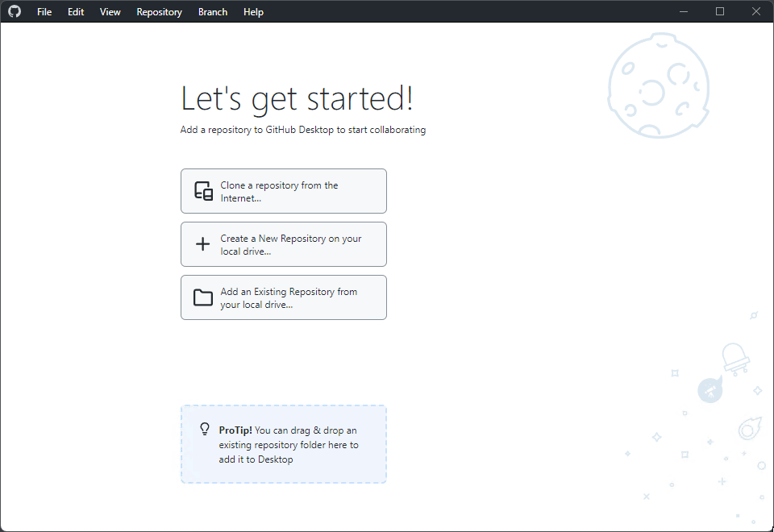Open the Branch menu

coord(212,11)
